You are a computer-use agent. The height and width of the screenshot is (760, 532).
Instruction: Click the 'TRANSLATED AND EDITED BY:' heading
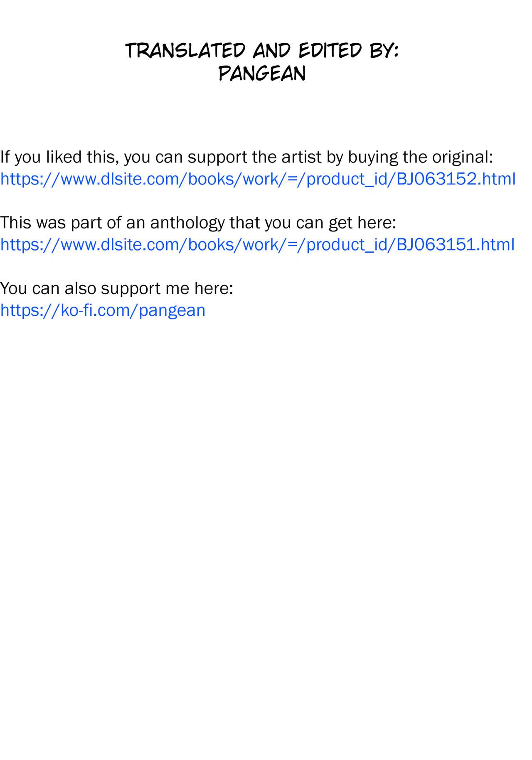click(x=262, y=51)
